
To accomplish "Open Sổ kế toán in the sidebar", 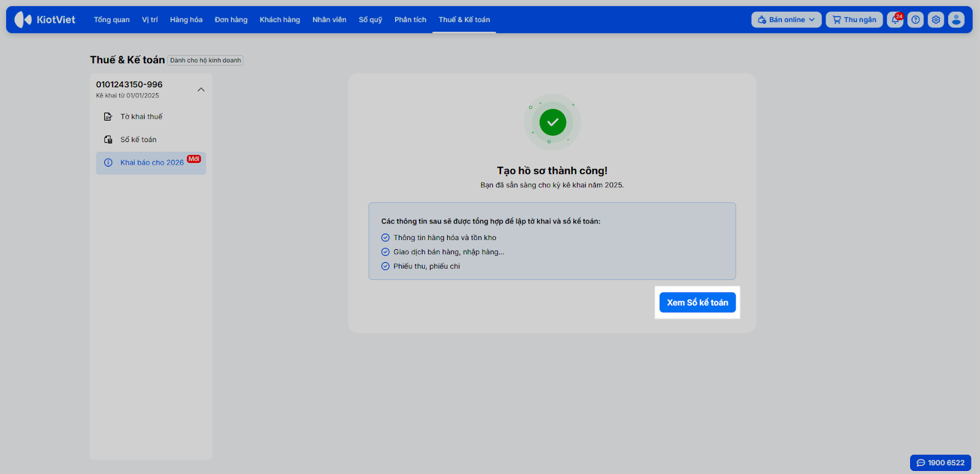I will tap(151, 140).
